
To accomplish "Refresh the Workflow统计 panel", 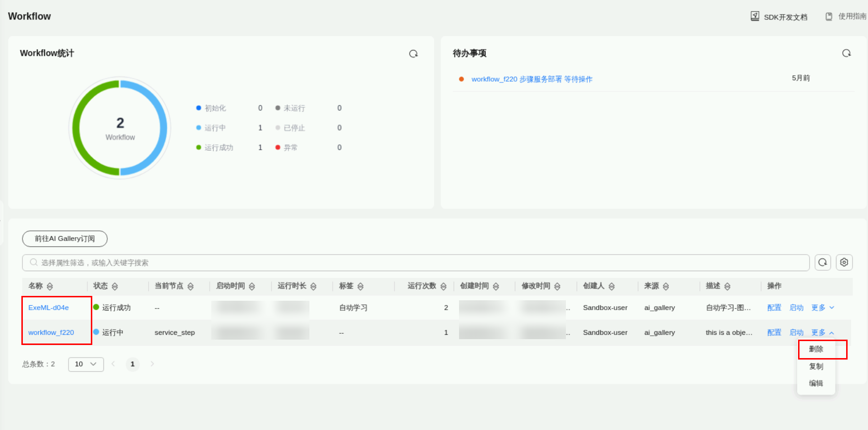I will (x=413, y=54).
